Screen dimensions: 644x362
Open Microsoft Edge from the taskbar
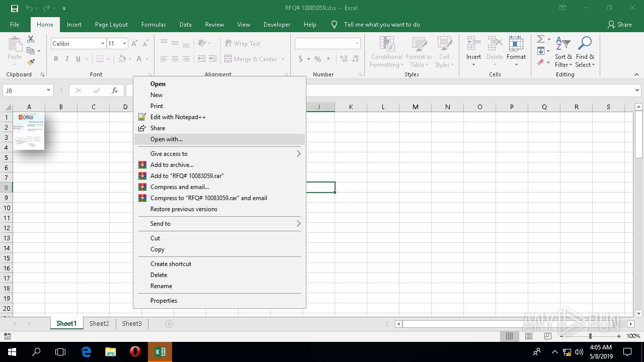coord(86,352)
